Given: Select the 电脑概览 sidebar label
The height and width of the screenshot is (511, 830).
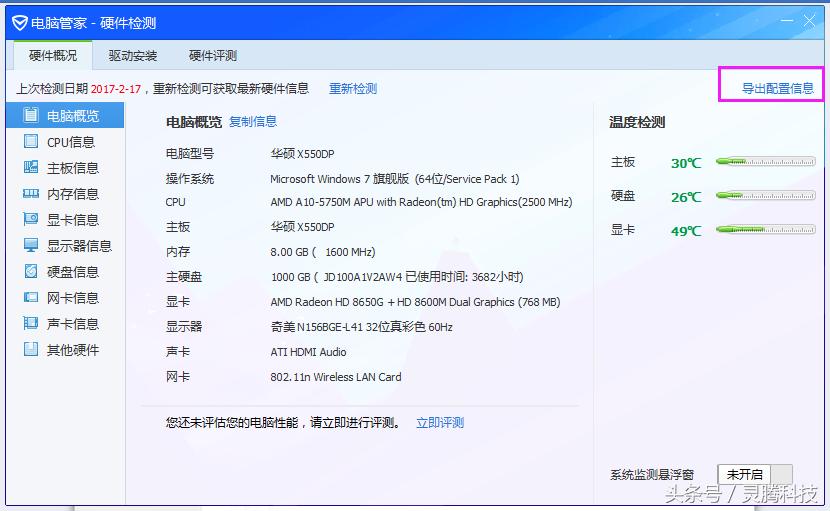Looking at the screenshot, I should pos(73,116).
